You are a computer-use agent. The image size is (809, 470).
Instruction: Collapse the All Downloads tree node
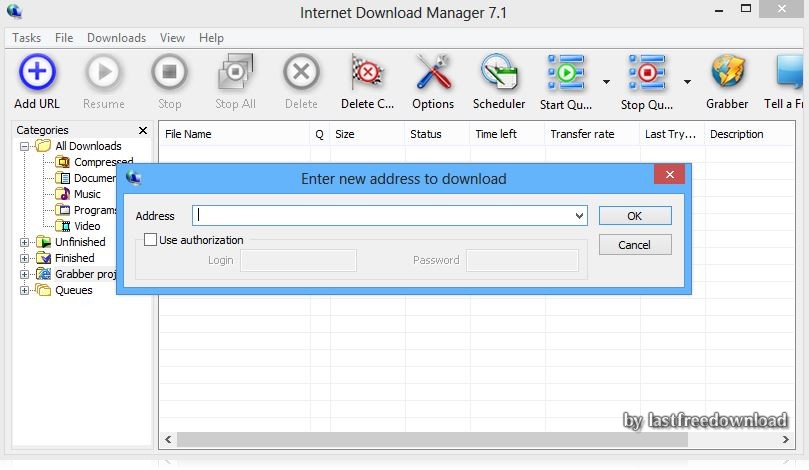coord(24,147)
